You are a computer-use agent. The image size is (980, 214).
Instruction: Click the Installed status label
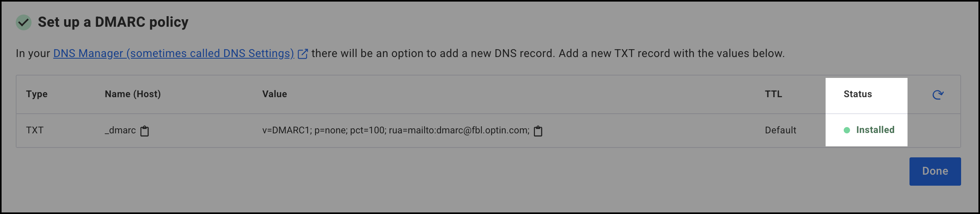[x=875, y=130]
